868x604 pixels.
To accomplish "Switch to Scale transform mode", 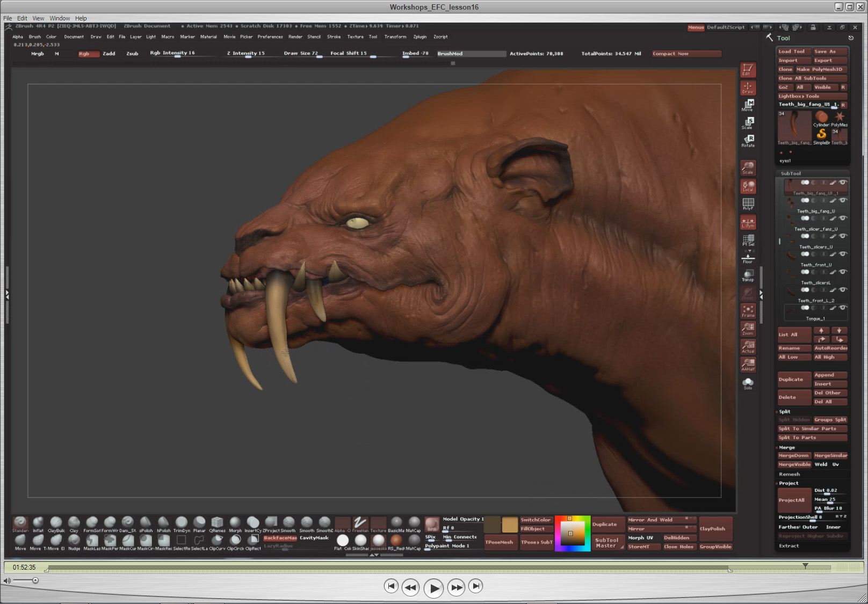I will pos(748,123).
